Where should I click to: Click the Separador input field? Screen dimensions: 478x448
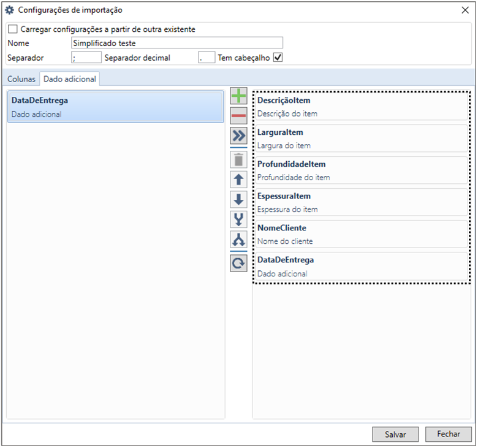(x=86, y=58)
